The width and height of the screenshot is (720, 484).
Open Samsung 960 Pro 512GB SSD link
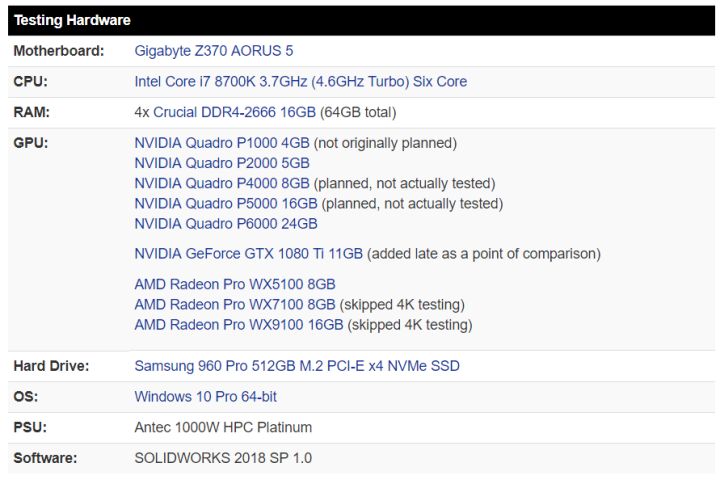click(x=297, y=366)
